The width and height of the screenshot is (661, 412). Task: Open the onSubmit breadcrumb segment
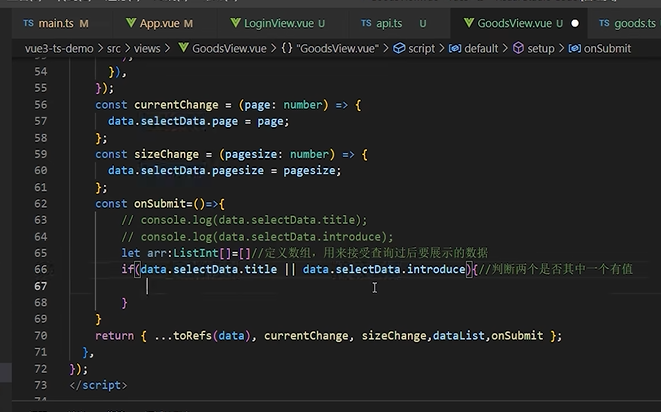[607, 48]
